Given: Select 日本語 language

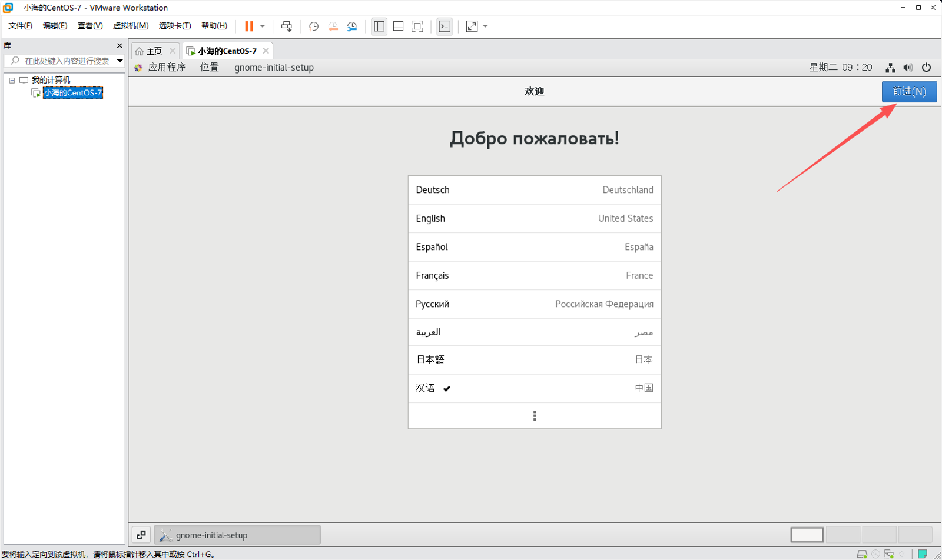Looking at the screenshot, I should click(x=535, y=360).
